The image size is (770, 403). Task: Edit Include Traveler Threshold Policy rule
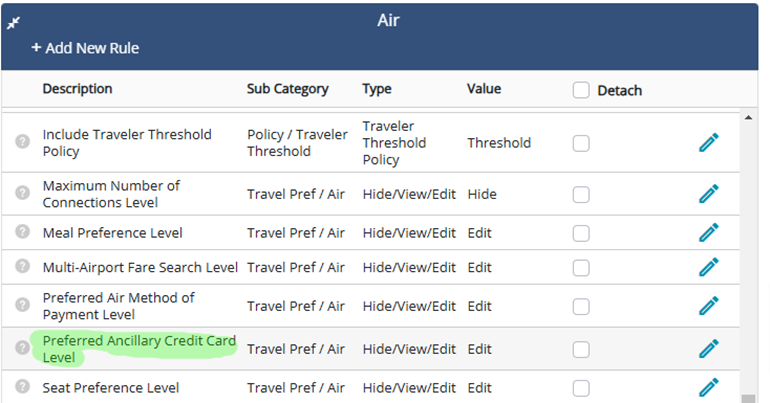click(x=709, y=142)
